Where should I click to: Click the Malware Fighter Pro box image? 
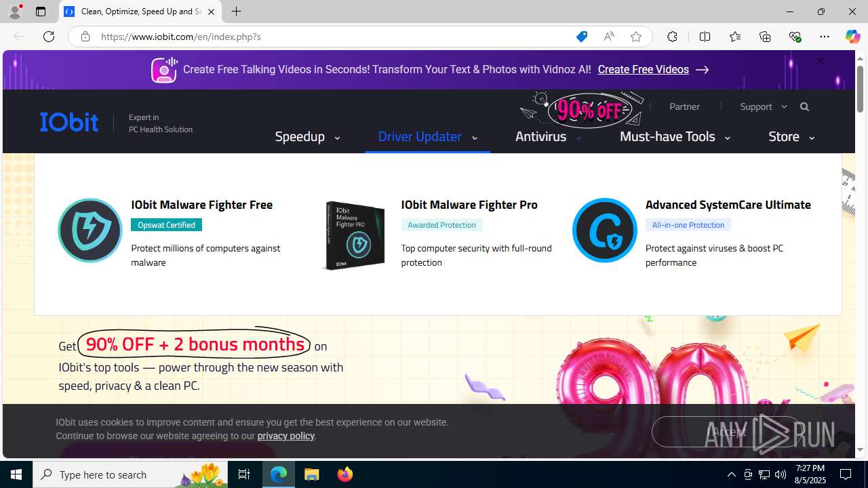click(x=355, y=235)
